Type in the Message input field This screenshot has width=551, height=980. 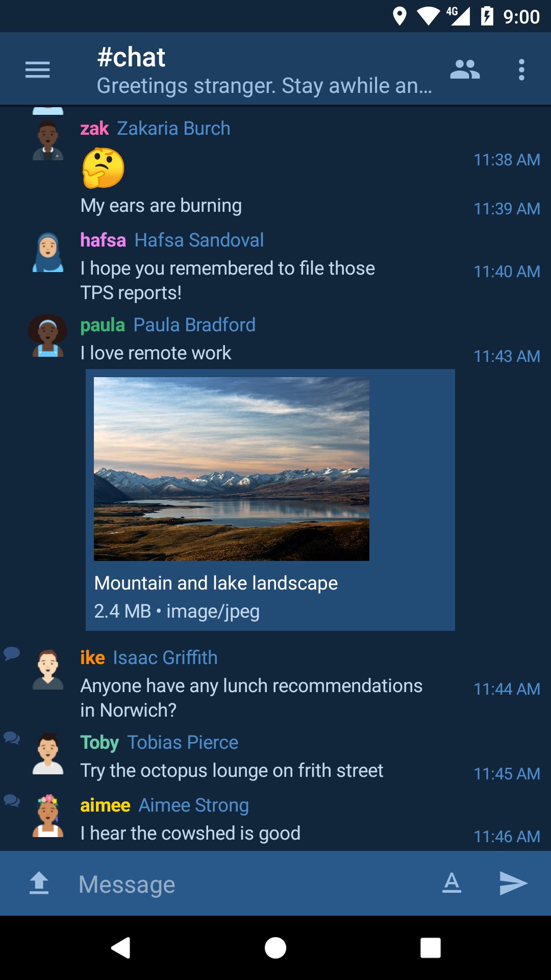[x=250, y=884]
